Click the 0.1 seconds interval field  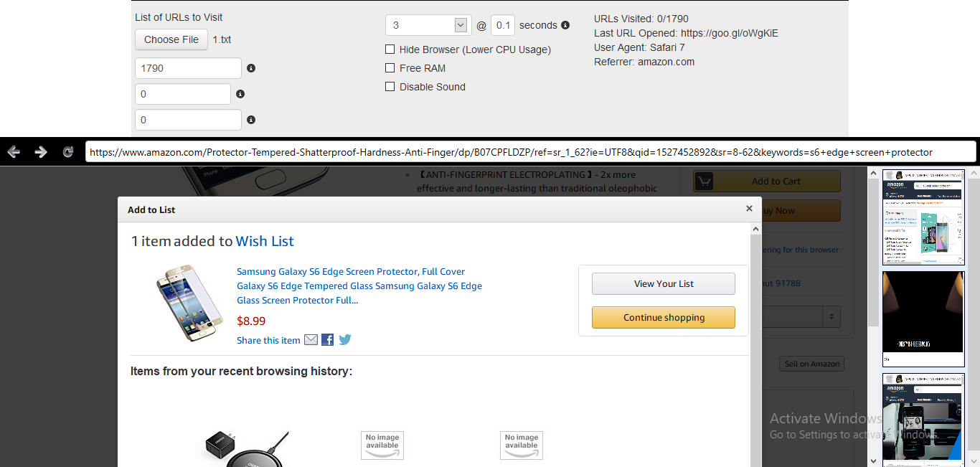(x=503, y=25)
